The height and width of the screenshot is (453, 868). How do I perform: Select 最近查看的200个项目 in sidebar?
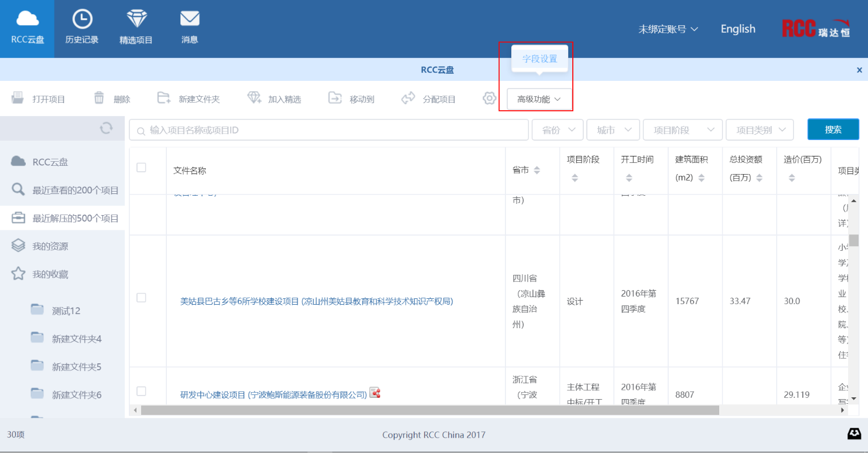click(62, 190)
